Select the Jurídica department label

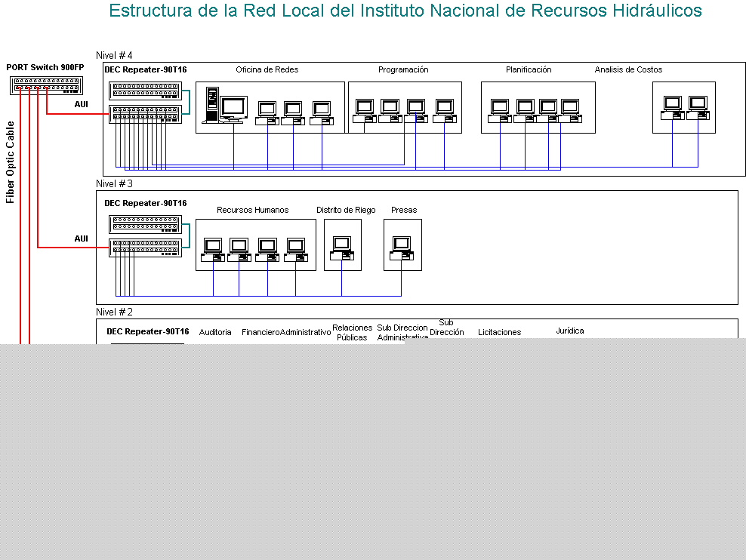(569, 331)
